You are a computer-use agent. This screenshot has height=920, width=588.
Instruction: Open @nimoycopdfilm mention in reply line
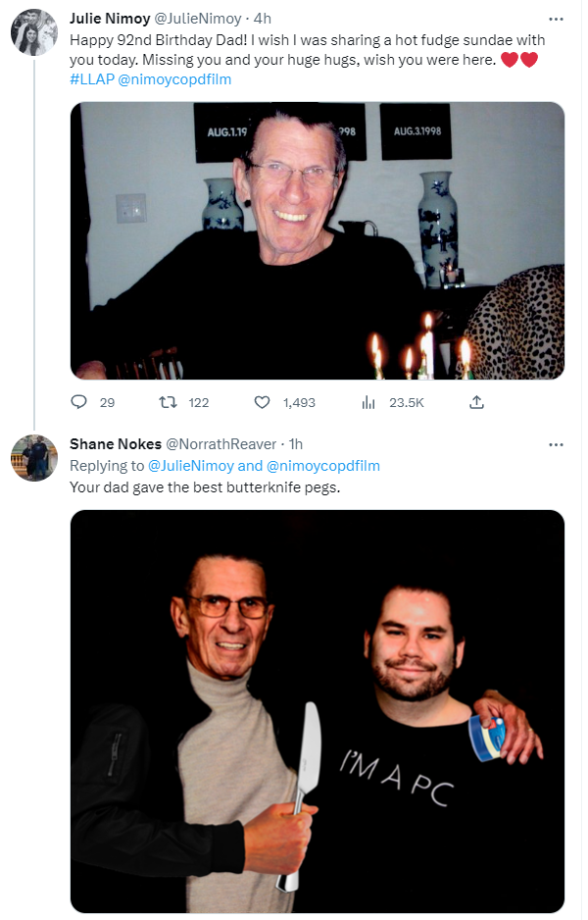(322, 466)
